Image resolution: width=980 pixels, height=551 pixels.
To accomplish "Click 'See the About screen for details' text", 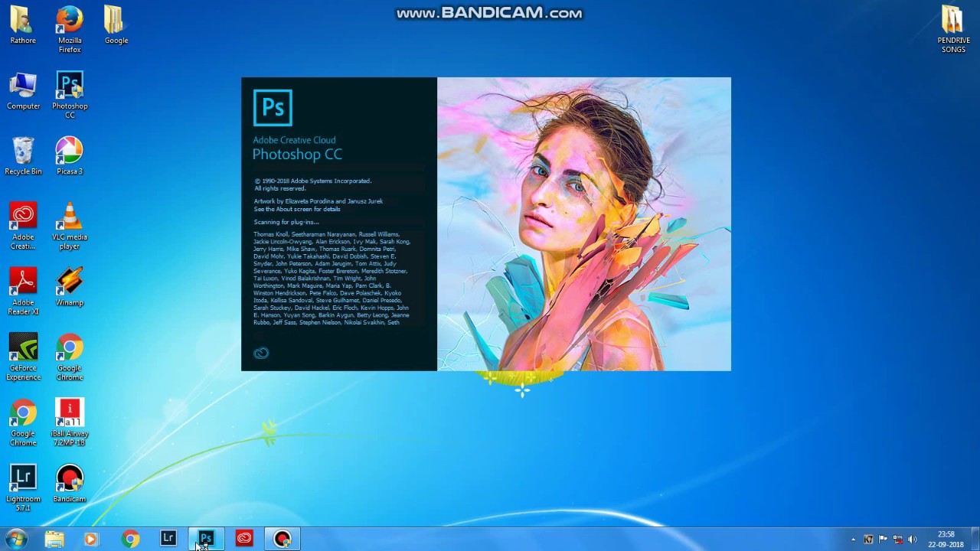I will (x=297, y=209).
